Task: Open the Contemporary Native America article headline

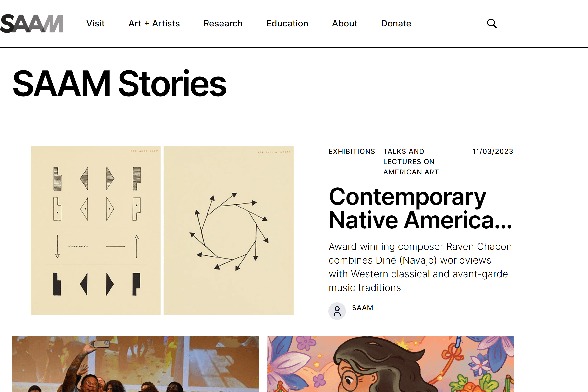Action: click(420, 208)
